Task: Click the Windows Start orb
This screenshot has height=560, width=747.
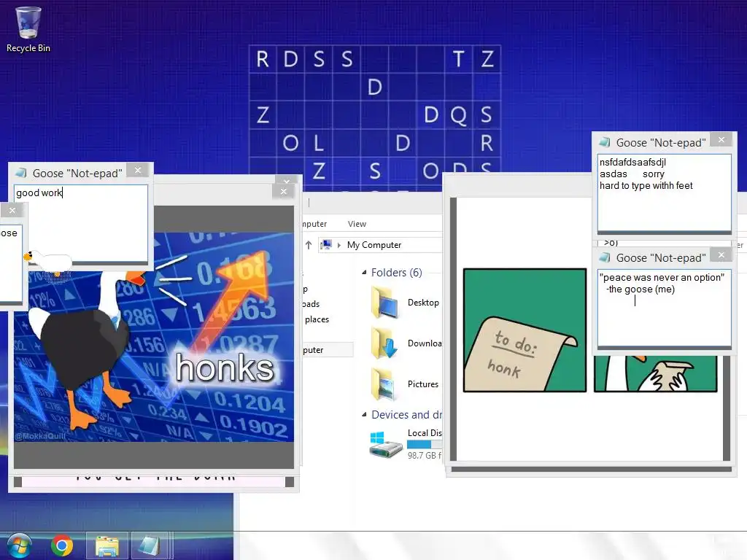Action: pyautogui.click(x=18, y=545)
